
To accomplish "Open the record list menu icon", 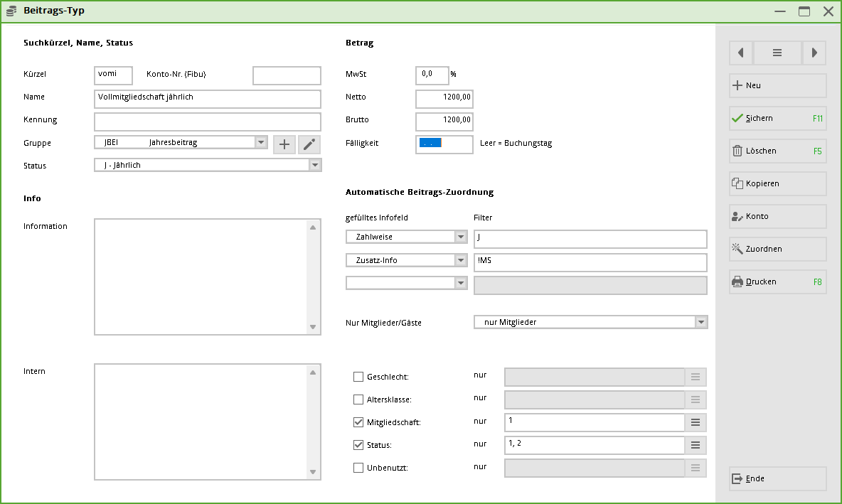I will point(777,53).
